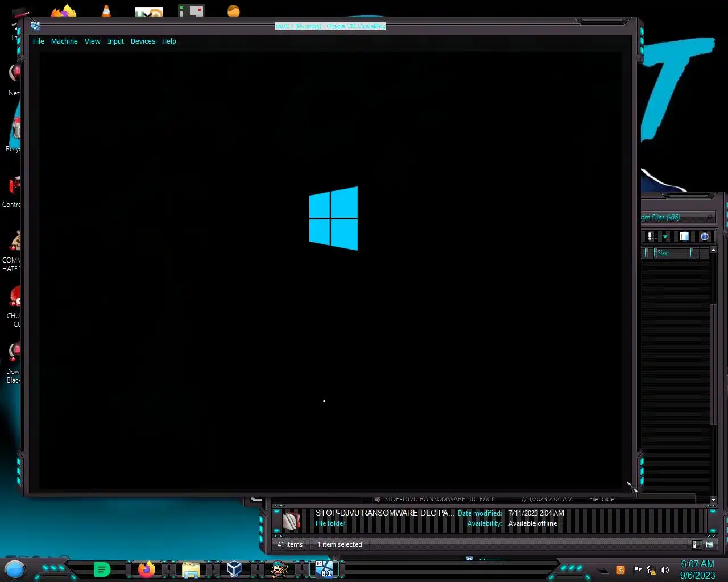Click the change view icon in Explorer toolbar
The width and height of the screenshot is (728, 582).
tap(652, 236)
